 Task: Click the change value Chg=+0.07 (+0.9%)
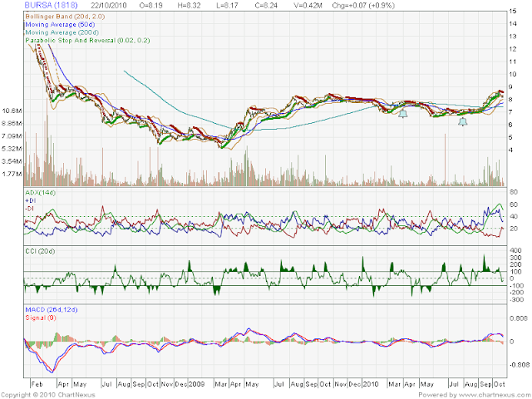pyautogui.click(x=363, y=6)
